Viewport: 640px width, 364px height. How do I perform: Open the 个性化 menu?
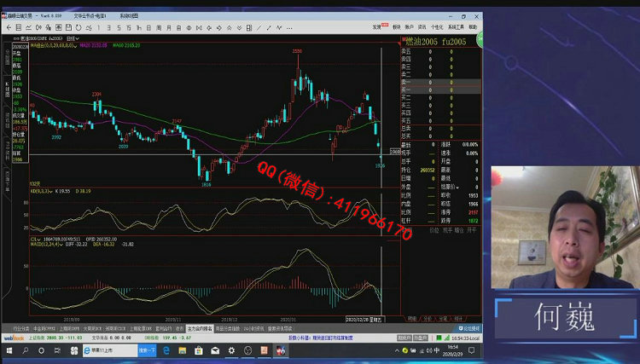435,27
